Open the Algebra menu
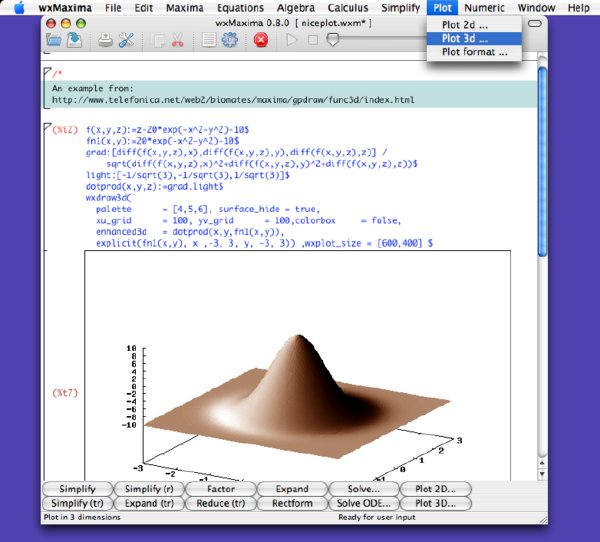The image size is (600, 542). 295,8
